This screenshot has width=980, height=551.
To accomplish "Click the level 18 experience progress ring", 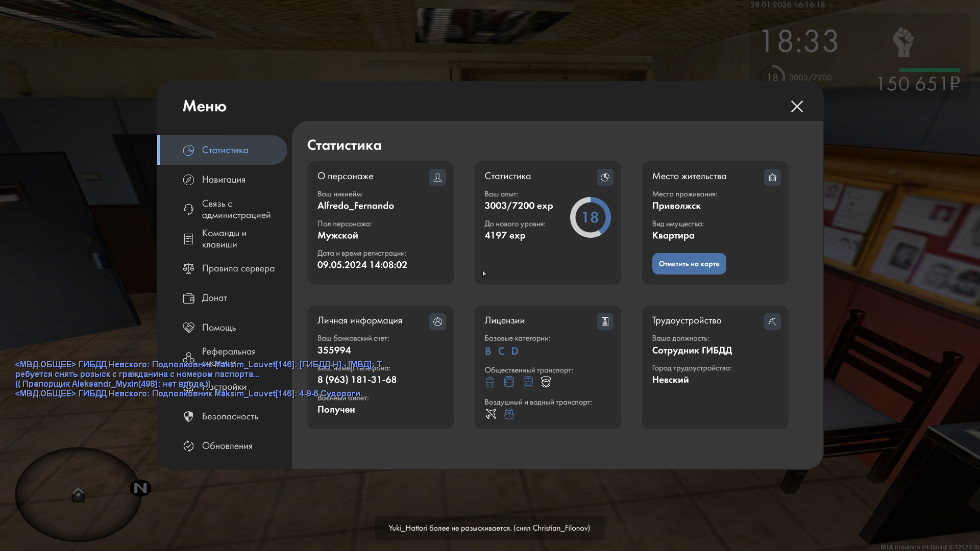I will 590,217.
